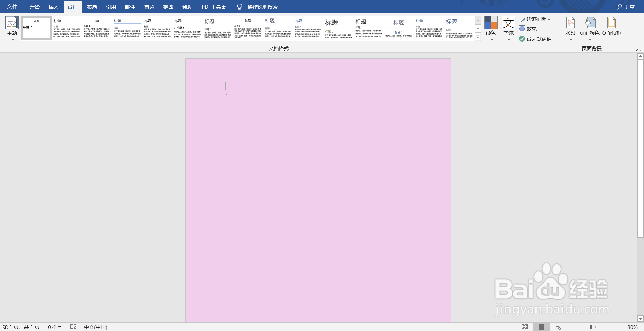Click the zoom in plus button
644x331 pixels.
coord(620,327)
